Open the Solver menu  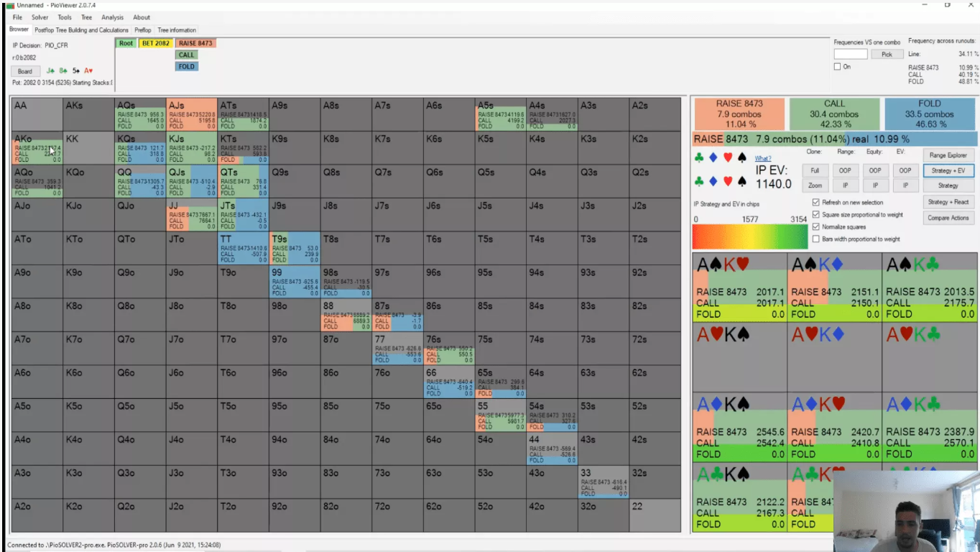pos(40,17)
